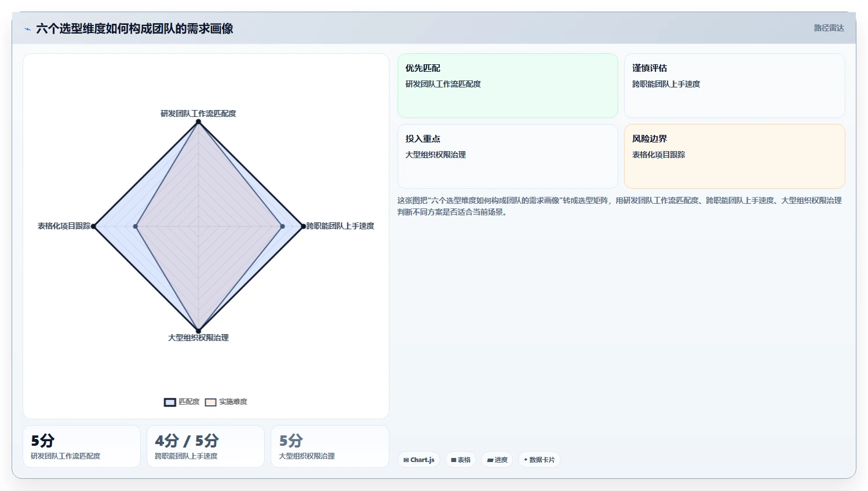Screen dimensions: 868x491
Task: Open the 风险边界 card
Action: 734,156
